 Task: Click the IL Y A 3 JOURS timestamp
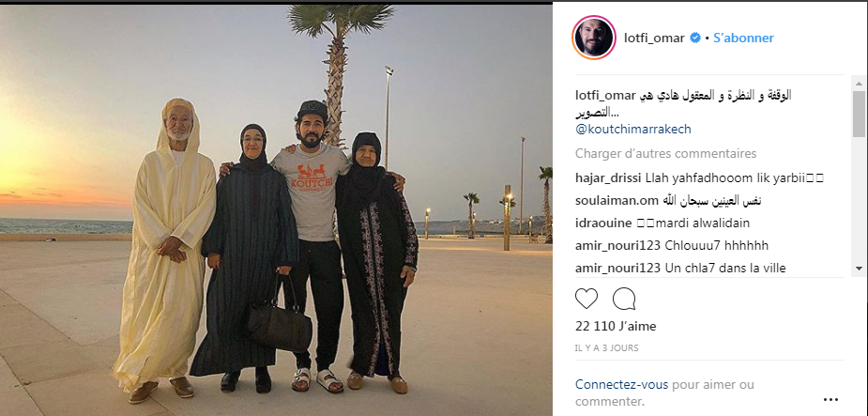tap(607, 347)
